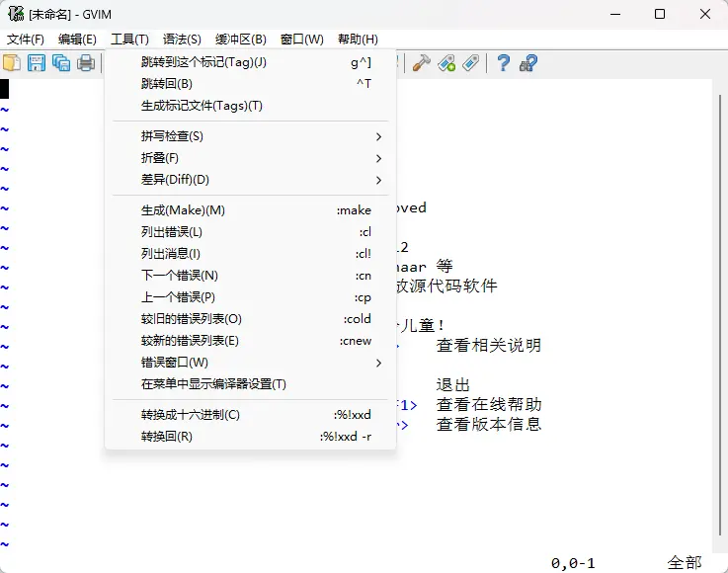This screenshot has height=573, width=728.
Task: Maximize the GVIM window
Action: tap(660, 14)
